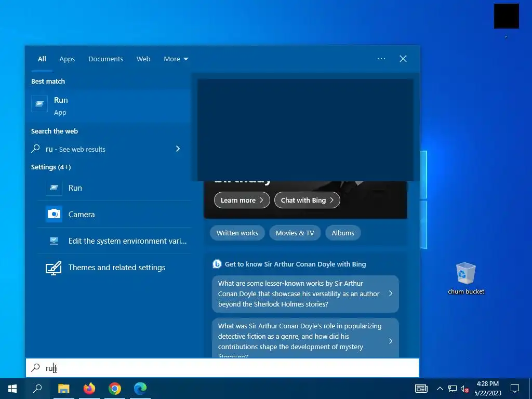Select the Albums chip

click(343, 233)
